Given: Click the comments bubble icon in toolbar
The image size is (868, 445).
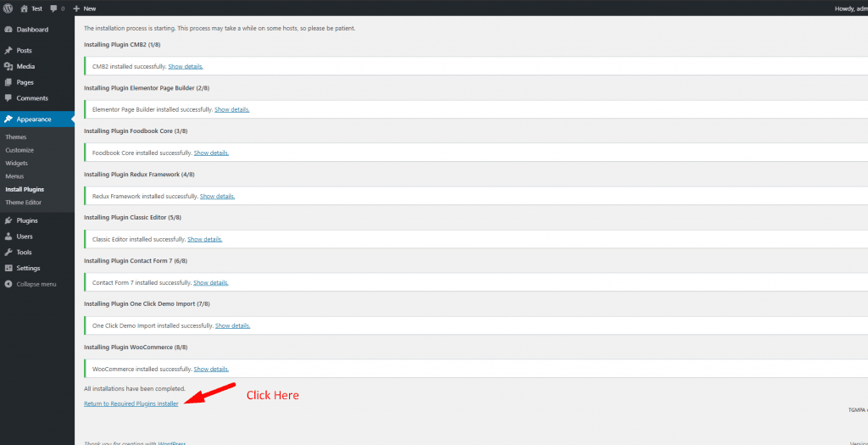Looking at the screenshot, I should (x=53, y=8).
